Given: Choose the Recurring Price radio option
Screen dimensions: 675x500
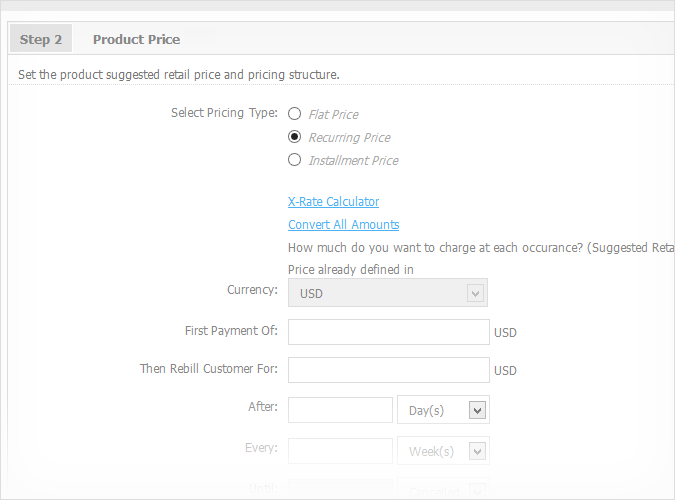Looking at the screenshot, I should 294,137.
